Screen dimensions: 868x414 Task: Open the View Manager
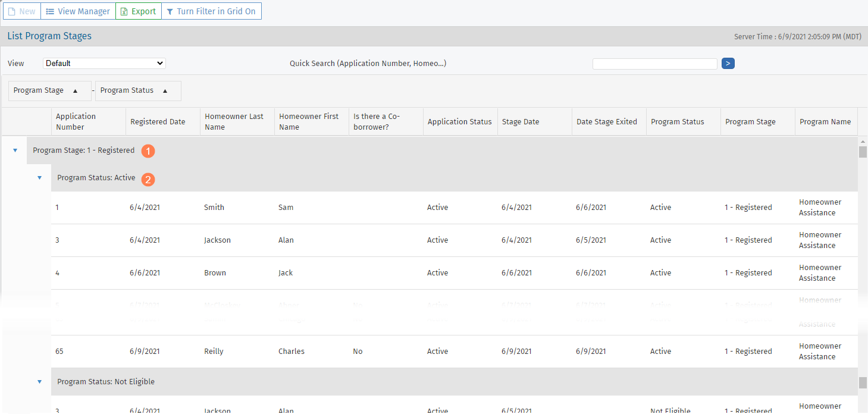pos(78,11)
